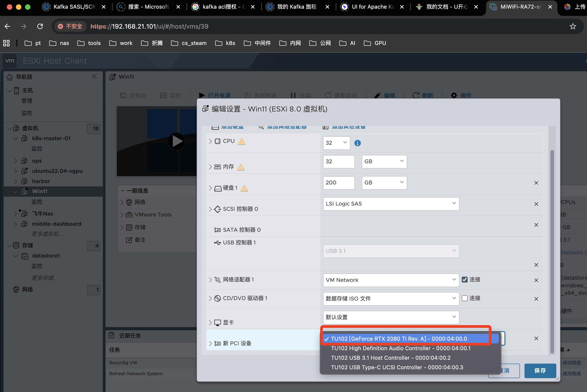The width and height of the screenshot is (587, 392).
Task: Suspend the Win11 VM via 挂起 icon
Action: [293, 95]
